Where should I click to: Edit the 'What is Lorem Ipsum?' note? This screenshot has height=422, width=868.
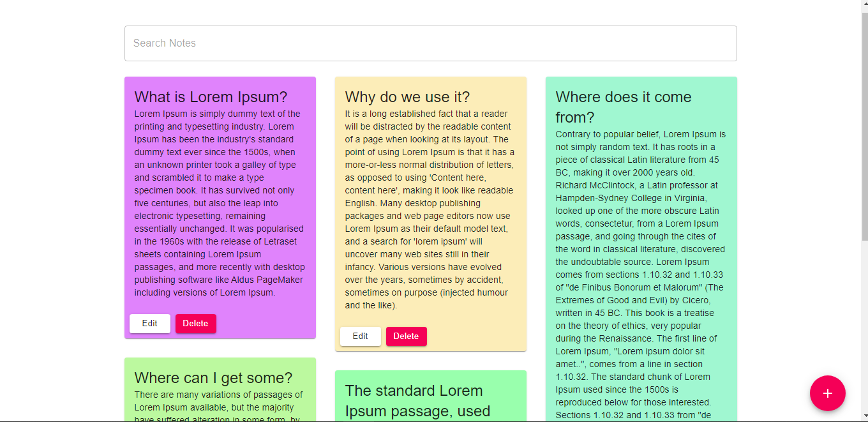pyautogui.click(x=150, y=324)
